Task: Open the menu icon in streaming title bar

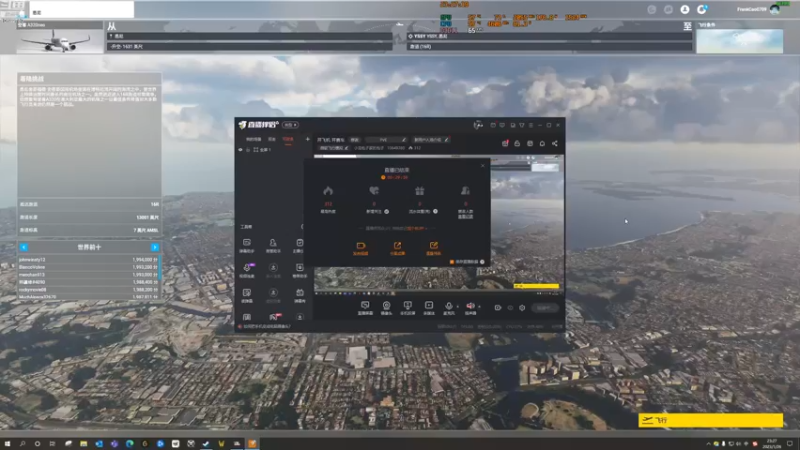Action: click(x=531, y=125)
